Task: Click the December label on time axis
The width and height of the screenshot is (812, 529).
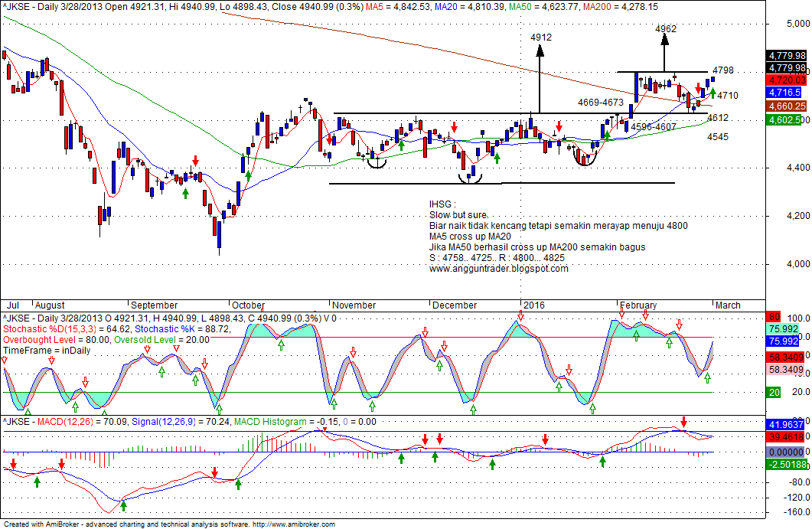Action: coord(455,305)
